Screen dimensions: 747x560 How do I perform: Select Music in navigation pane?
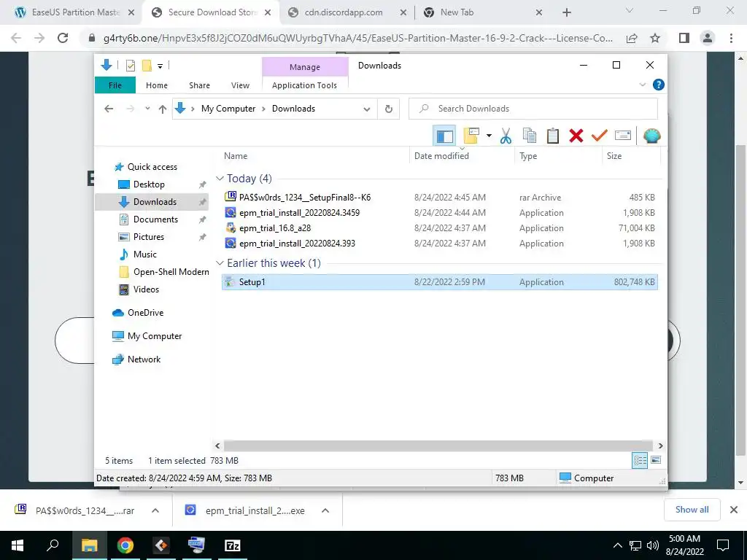[145, 254]
